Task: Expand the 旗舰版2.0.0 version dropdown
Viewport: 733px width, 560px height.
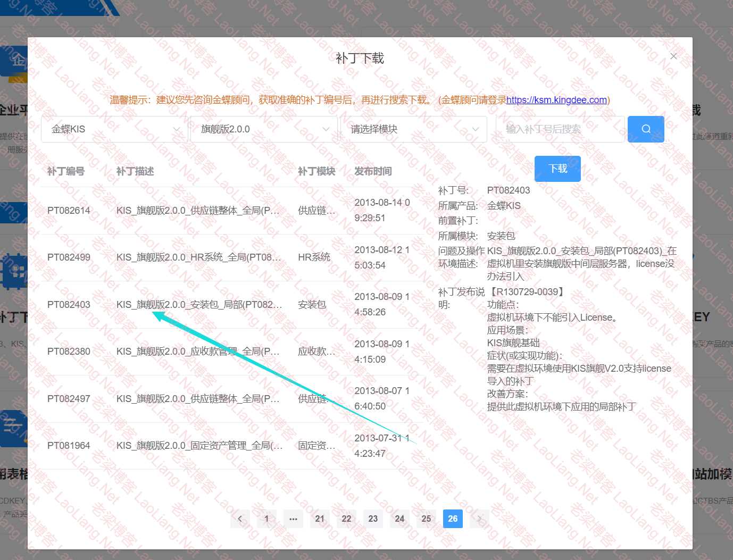Action: pyautogui.click(x=264, y=129)
